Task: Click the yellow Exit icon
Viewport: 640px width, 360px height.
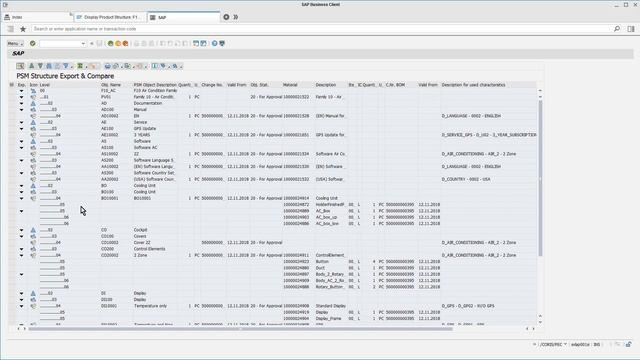Action: tap(118, 43)
